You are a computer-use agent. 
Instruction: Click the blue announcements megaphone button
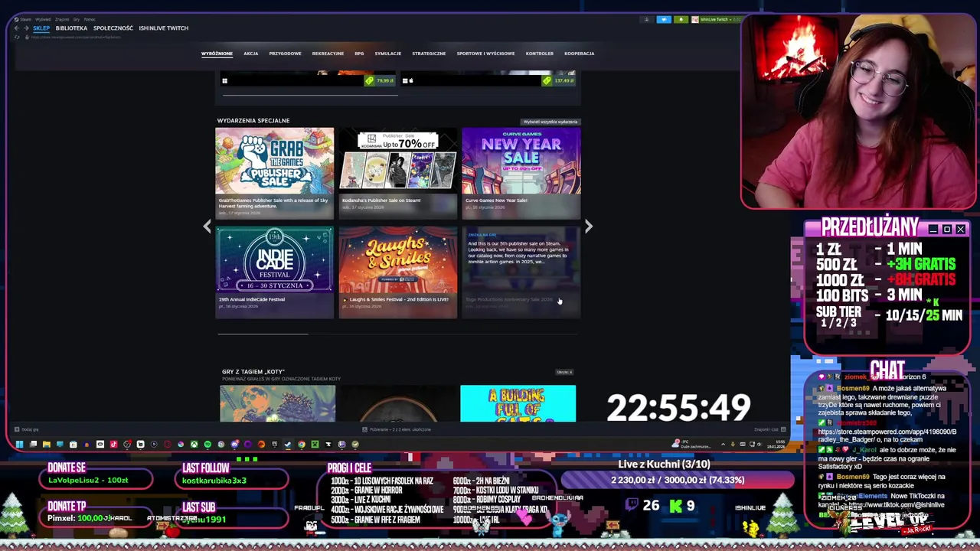point(664,19)
